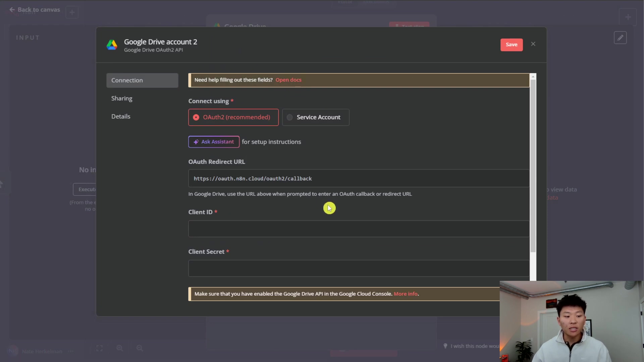Click the pencil edit icon behind dialog
The height and width of the screenshot is (362, 644).
(620, 38)
